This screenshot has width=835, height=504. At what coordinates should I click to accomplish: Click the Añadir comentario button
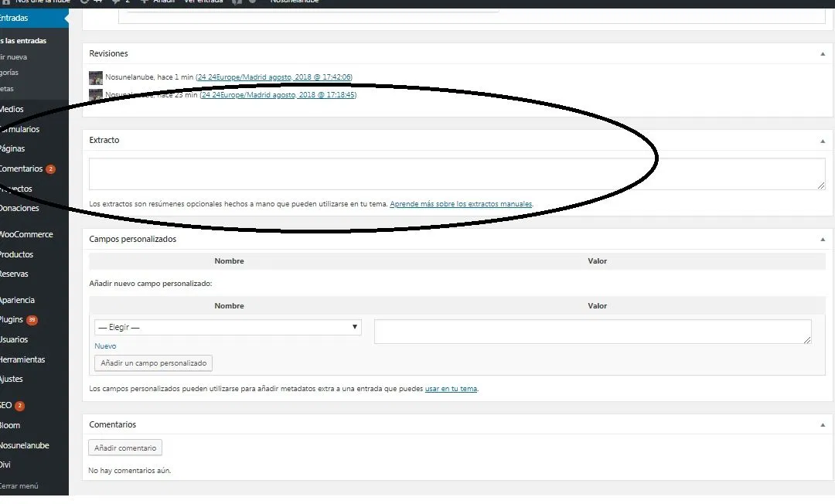pos(125,448)
